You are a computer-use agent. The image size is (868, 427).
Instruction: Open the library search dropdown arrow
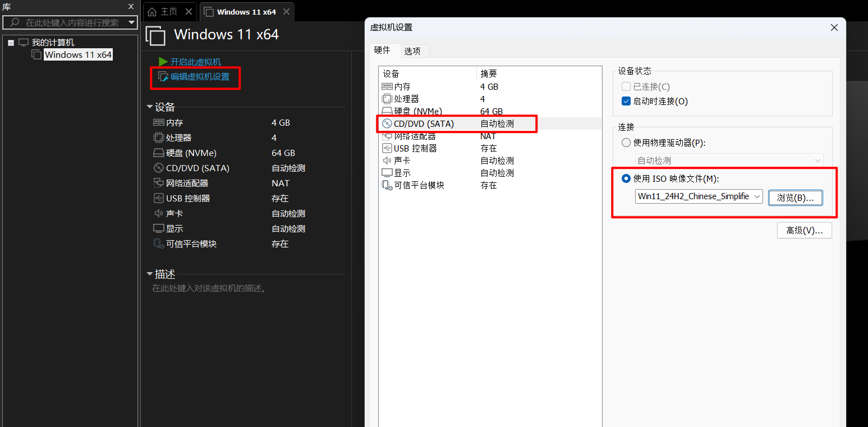pyautogui.click(x=132, y=22)
